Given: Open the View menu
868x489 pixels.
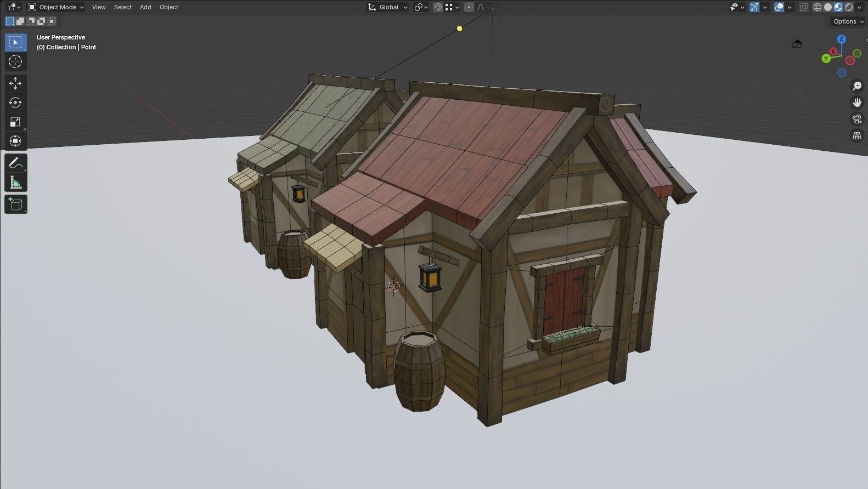Looking at the screenshot, I should pos(99,7).
